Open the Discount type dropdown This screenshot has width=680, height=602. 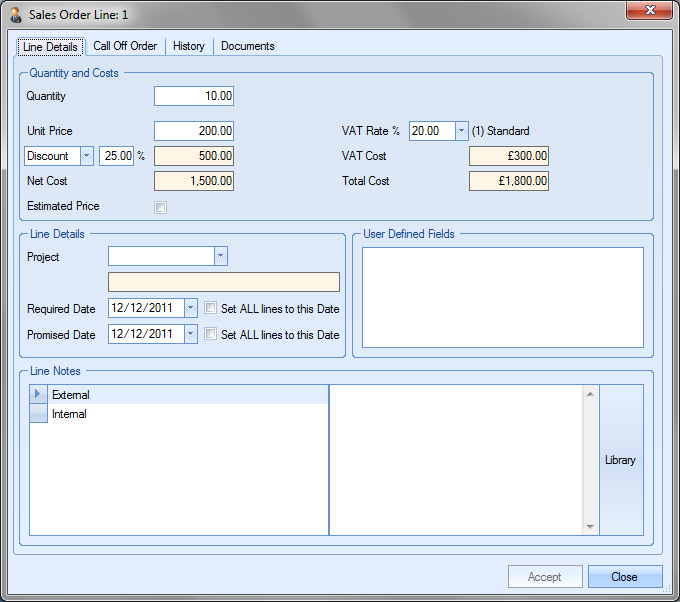(86, 156)
